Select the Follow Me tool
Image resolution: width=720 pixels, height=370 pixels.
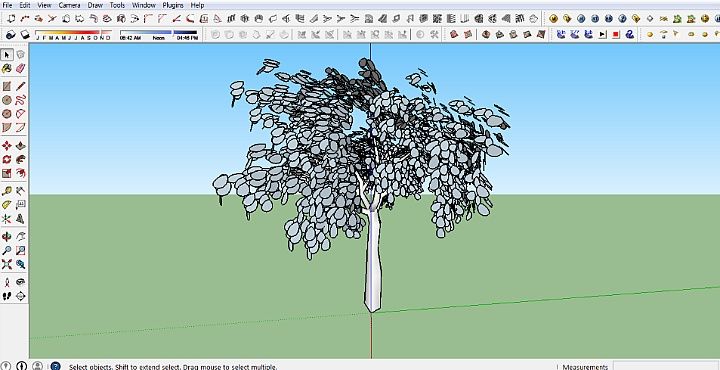coord(20,159)
